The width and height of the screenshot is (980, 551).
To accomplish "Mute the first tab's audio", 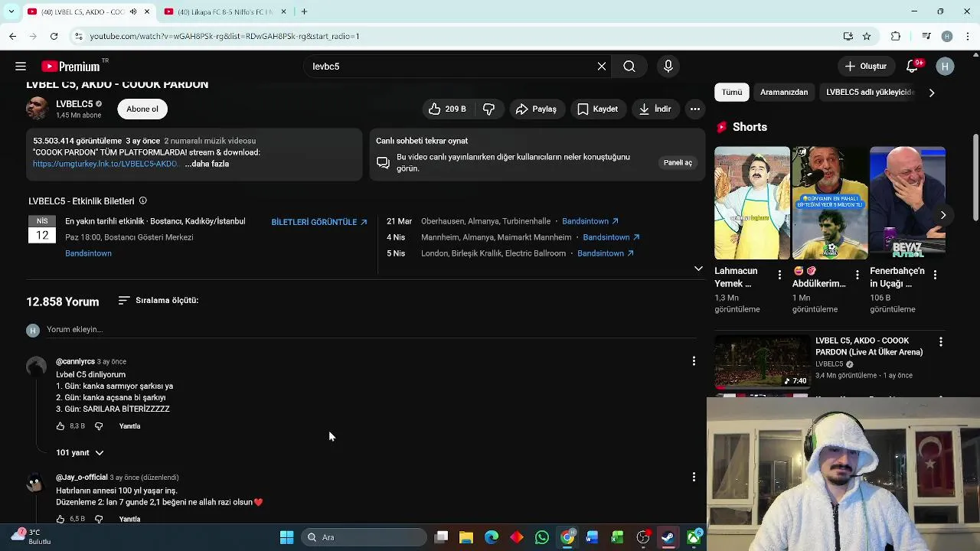I will coord(133,11).
